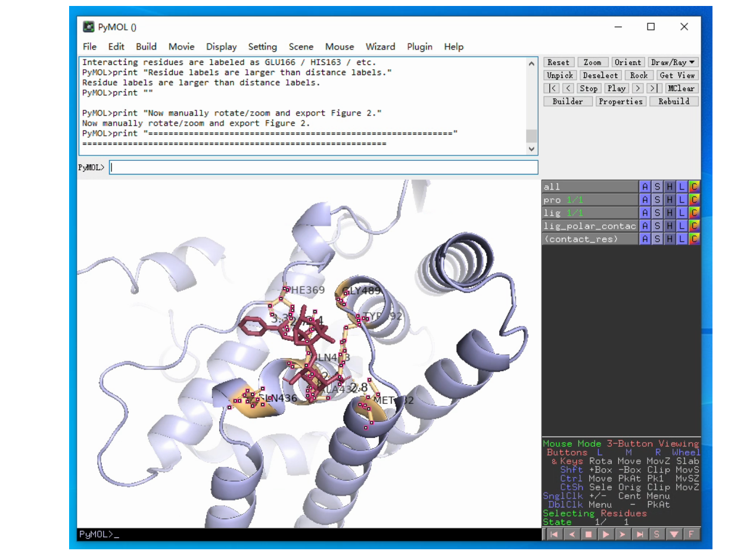Open Show menu (S) for 'lig'
This screenshot has width=753, height=560.
(657, 213)
